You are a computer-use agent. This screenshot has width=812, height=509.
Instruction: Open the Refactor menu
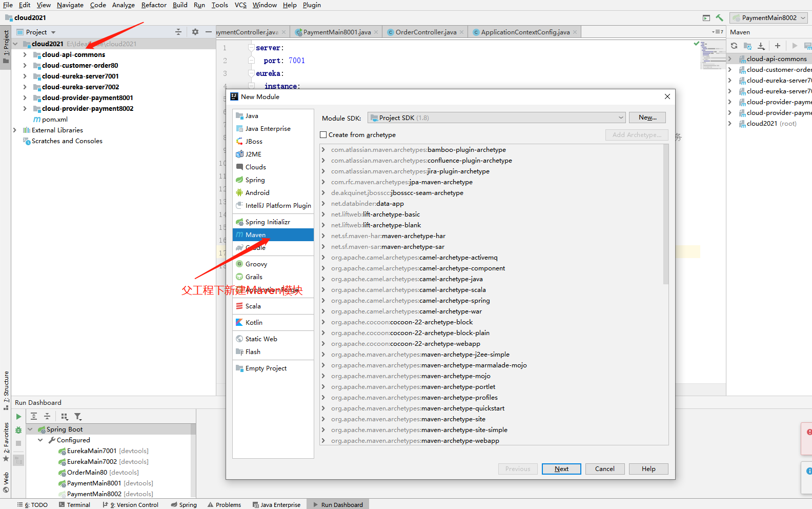click(x=154, y=5)
